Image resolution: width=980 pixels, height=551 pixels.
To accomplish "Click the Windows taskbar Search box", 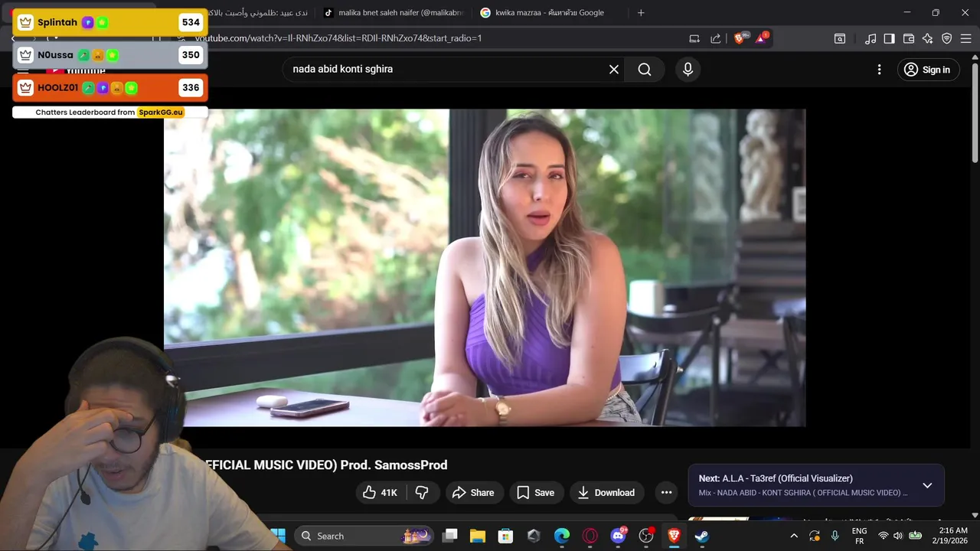I will click(x=364, y=536).
